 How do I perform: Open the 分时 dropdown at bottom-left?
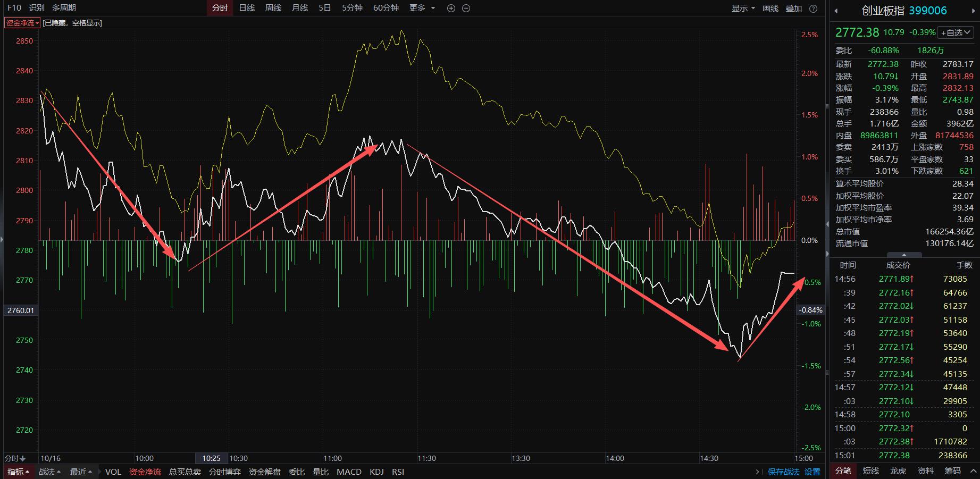15,458
